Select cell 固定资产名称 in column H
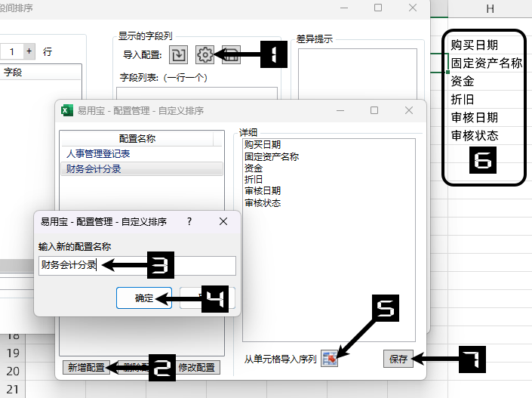Image resolution: width=532 pixels, height=398 pixels. tap(485, 63)
